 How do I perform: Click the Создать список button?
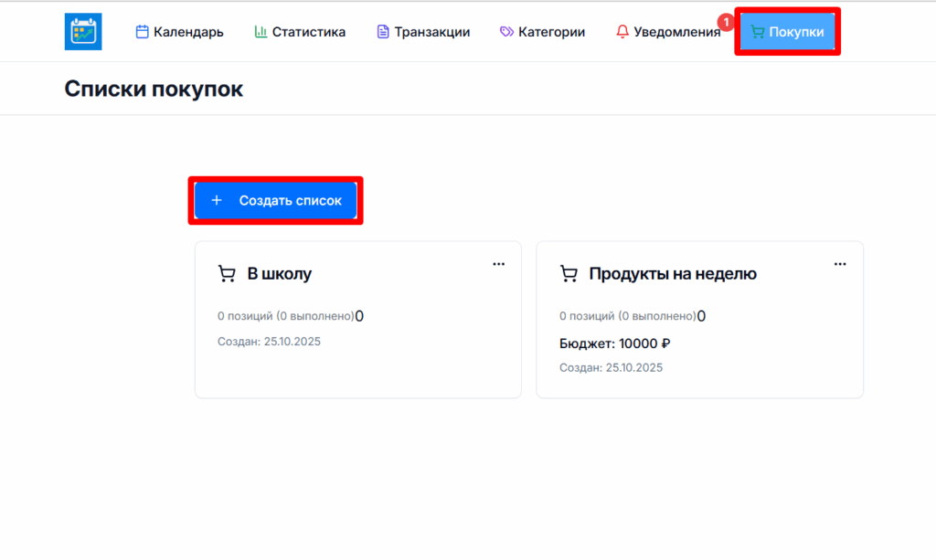[x=275, y=199]
